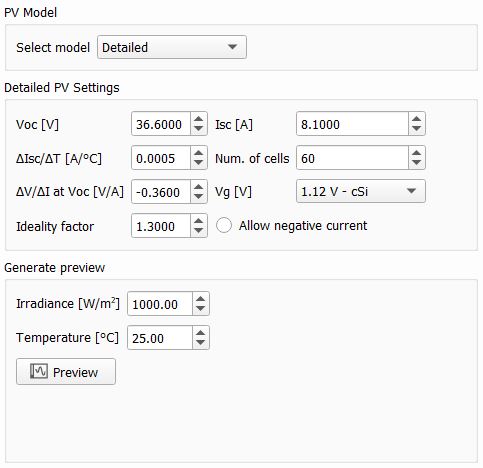The image size is (483, 468).
Task: Increase the Ideality factor with the up arrow
Action: point(199,221)
